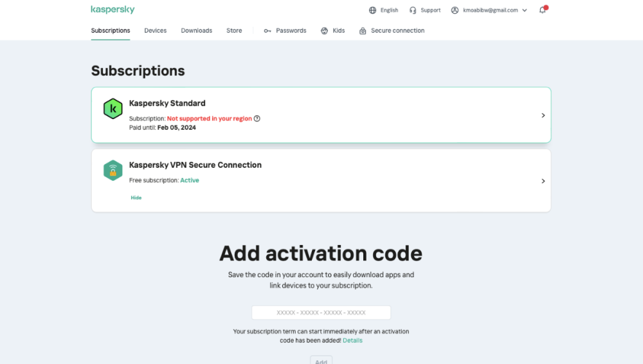Open the Kids section
Viewport: 643px width, 364px height.
point(333,31)
